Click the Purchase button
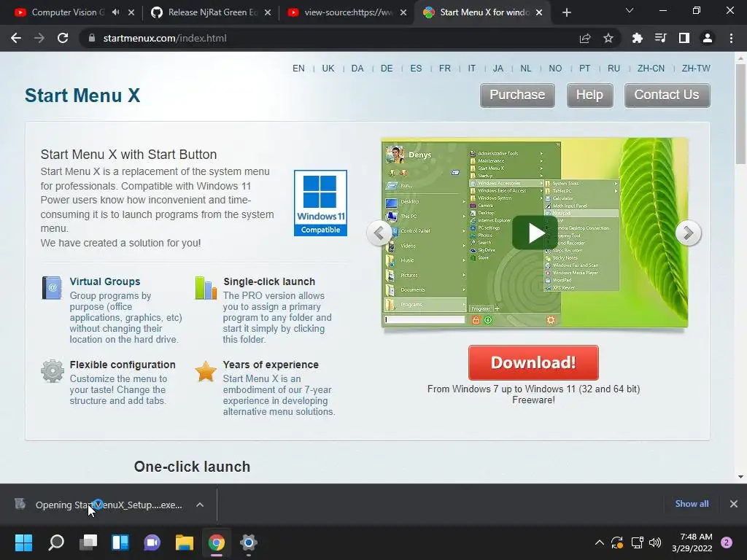The width and height of the screenshot is (747, 560). [517, 96]
